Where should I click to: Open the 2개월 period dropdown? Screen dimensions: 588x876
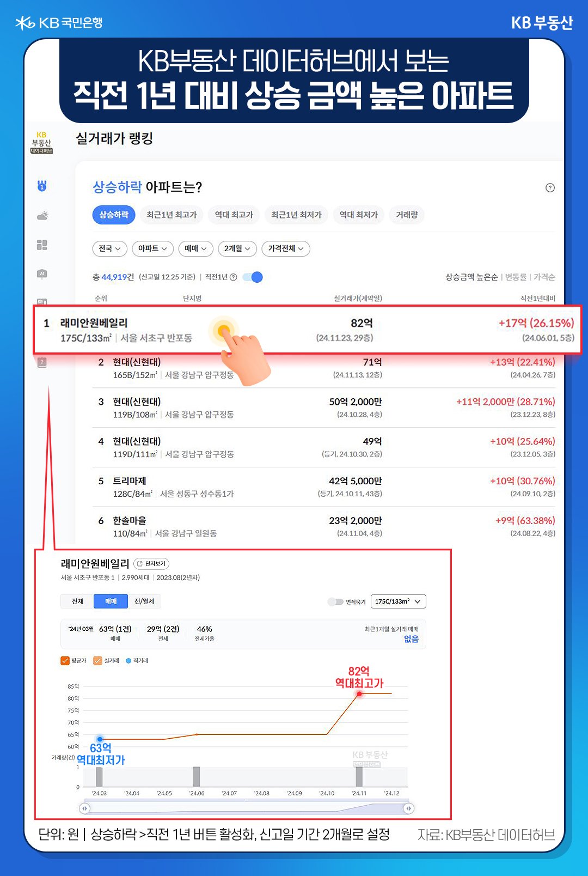[237, 248]
